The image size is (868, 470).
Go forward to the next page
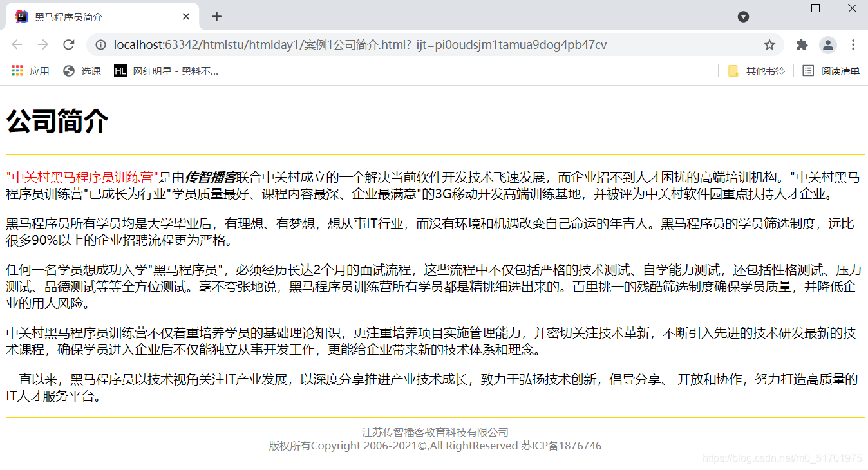42,45
